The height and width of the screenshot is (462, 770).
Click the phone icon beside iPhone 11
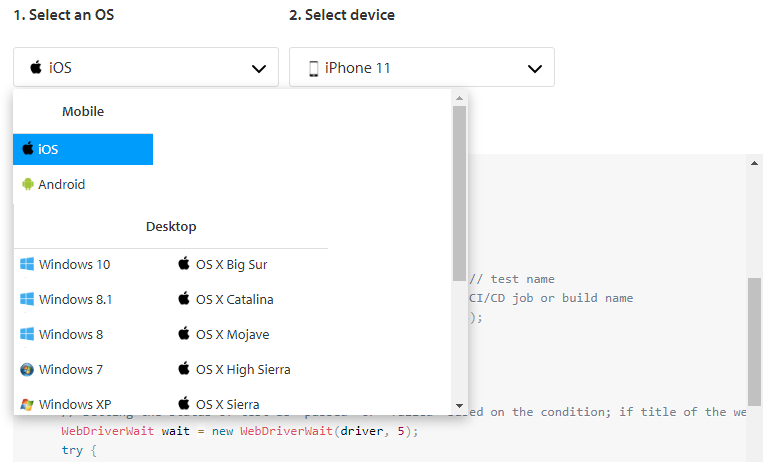point(313,68)
